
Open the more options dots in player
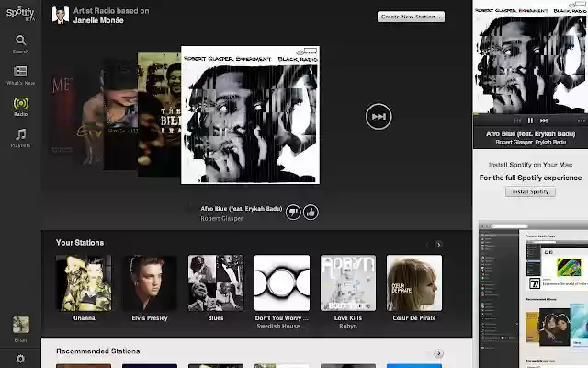[x=582, y=121]
